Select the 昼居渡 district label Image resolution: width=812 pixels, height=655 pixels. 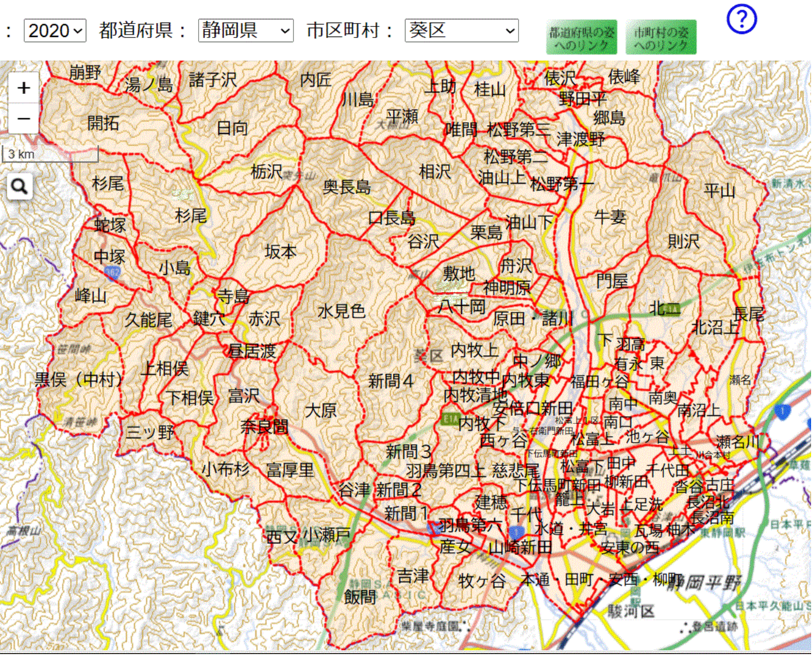click(x=252, y=351)
